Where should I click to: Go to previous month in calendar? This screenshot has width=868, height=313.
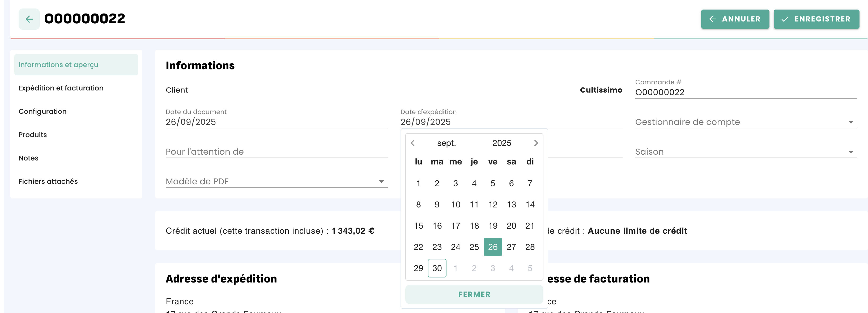tap(412, 143)
